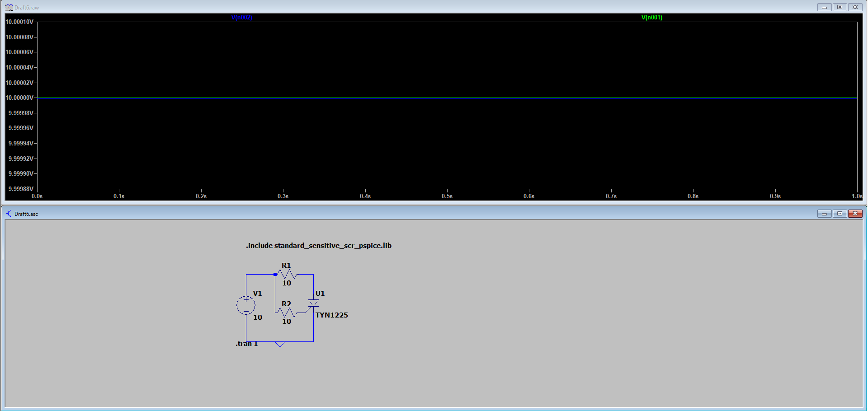Image resolution: width=868 pixels, height=411 pixels.
Task: Click the 0.0s time axis label
Action: [x=37, y=196]
